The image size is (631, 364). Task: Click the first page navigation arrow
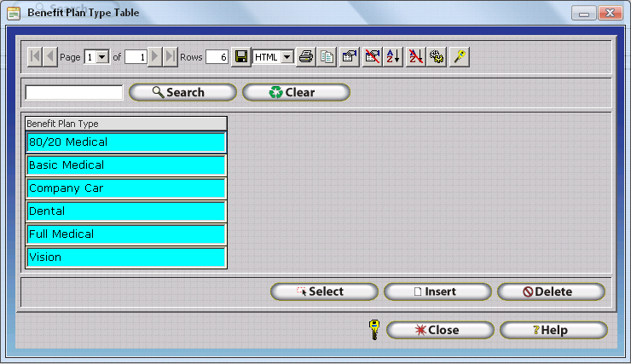35,57
